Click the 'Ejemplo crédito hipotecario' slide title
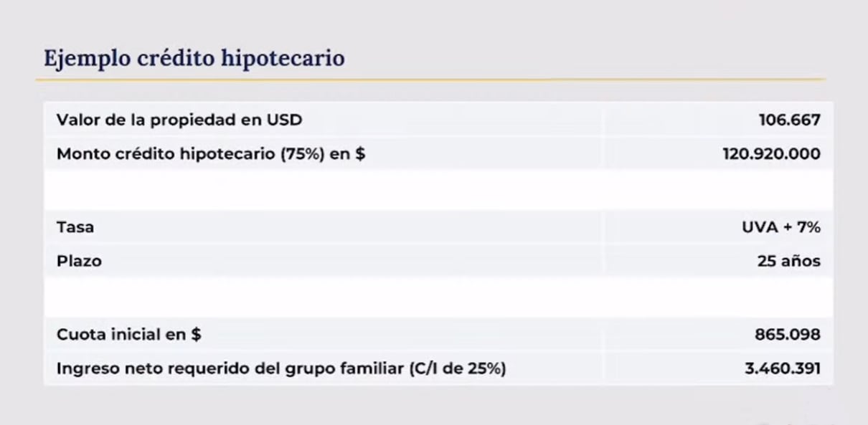Image resolution: width=868 pixels, height=425 pixels. (x=194, y=58)
